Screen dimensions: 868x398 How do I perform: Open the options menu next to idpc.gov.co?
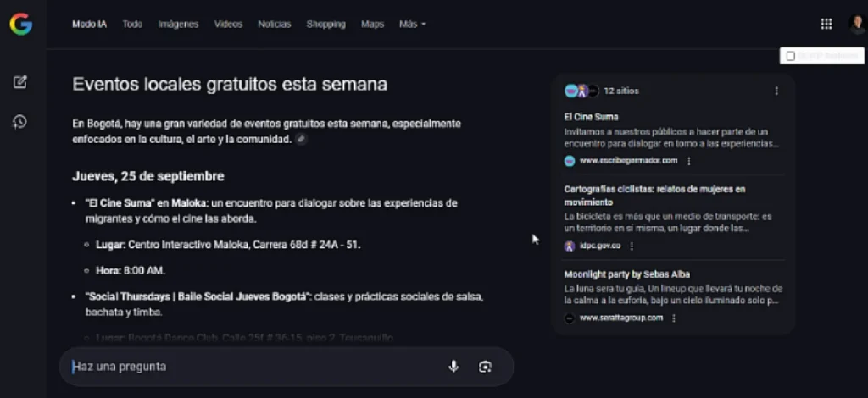(x=632, y=246)
